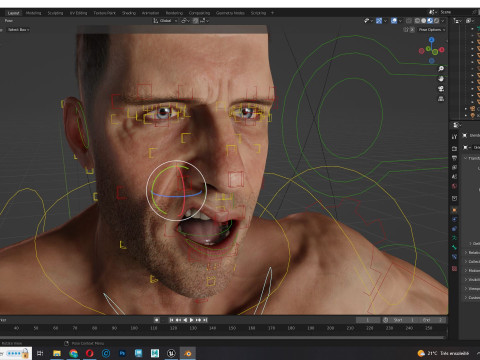Open File Explorer from the taskbar

coord(57,353)
